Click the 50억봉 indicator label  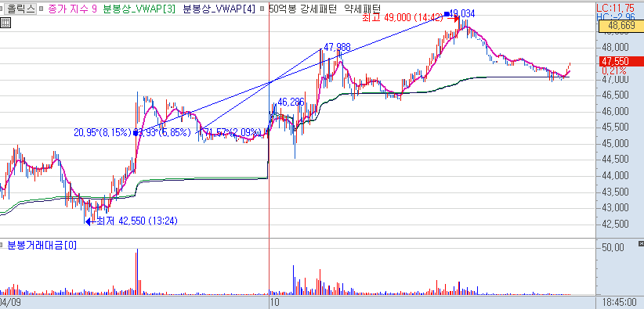[x=282, y=9]
